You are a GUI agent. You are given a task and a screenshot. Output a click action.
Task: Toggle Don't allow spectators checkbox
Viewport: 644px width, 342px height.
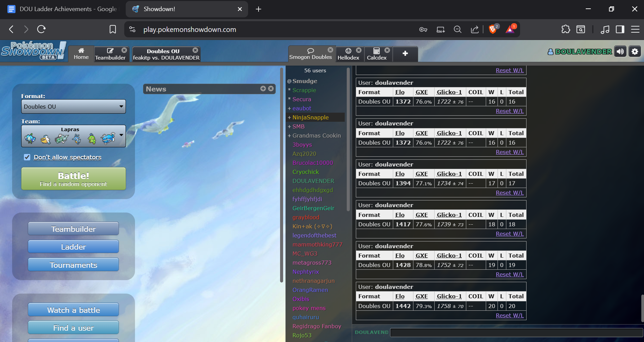[x=27, y=157]
